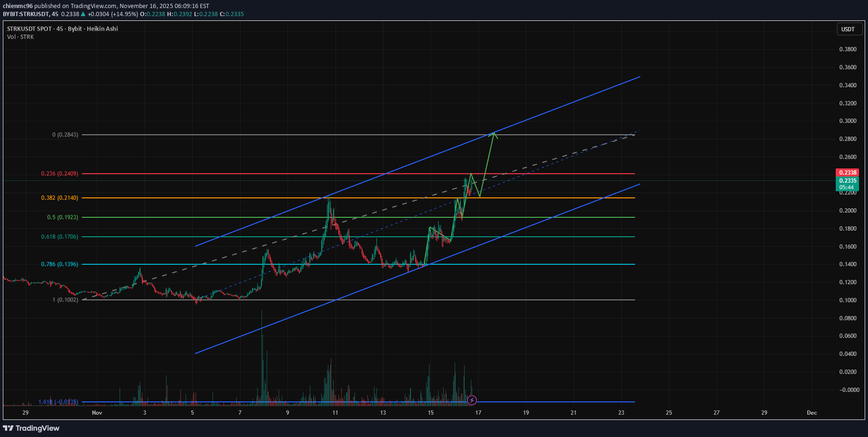Click the Nov label on time axis
This screenshot has width=868, height=437.
click(x=97, y=413)
